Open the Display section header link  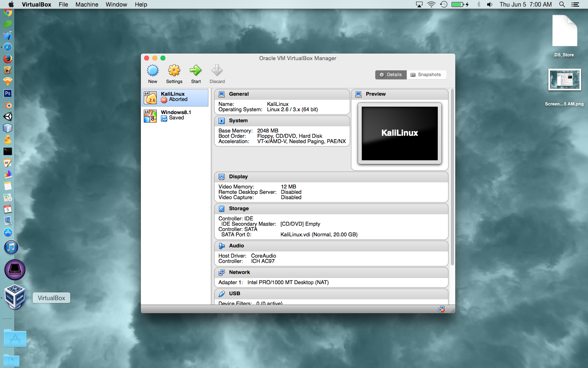(238, 177)
